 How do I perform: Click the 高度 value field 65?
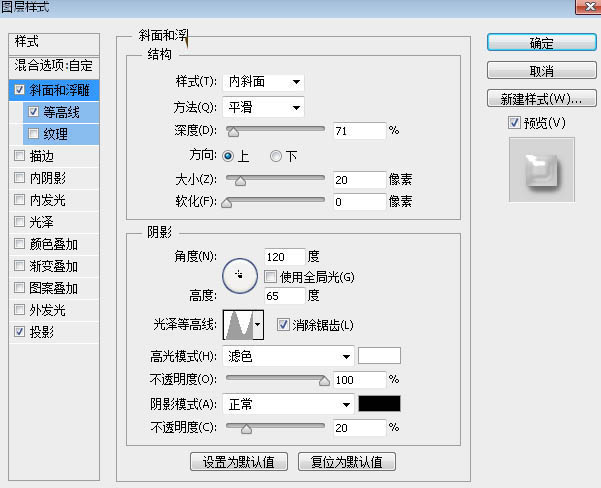[285, 296]
